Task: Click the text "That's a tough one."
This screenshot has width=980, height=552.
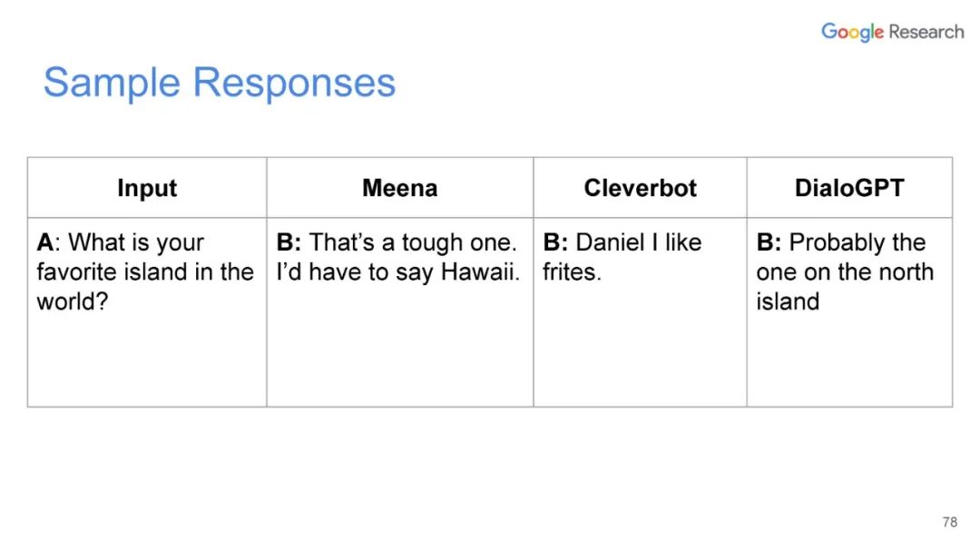Action: [x=414, y=242]
